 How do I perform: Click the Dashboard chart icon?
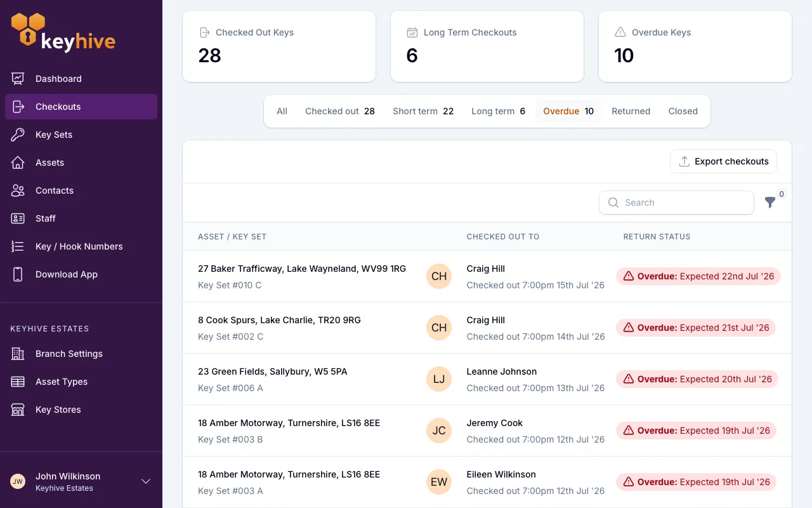tap(18, 79)
